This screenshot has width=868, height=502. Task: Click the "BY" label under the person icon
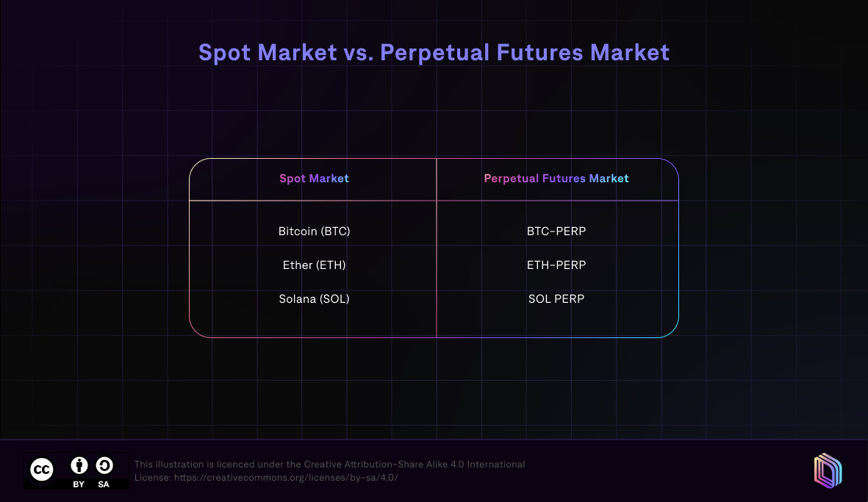tap(79, 484)
